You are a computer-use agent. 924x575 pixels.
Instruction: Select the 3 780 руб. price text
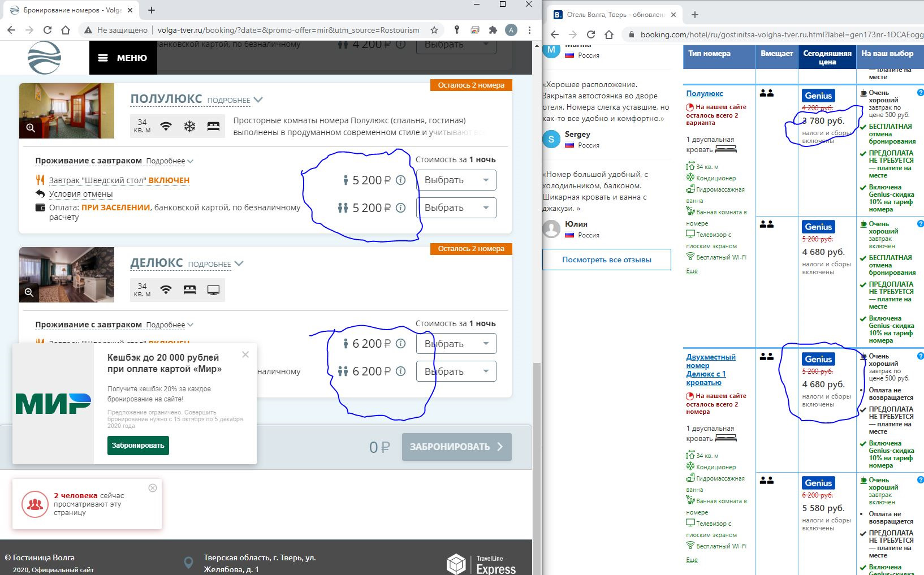click(x=823, y=121)
